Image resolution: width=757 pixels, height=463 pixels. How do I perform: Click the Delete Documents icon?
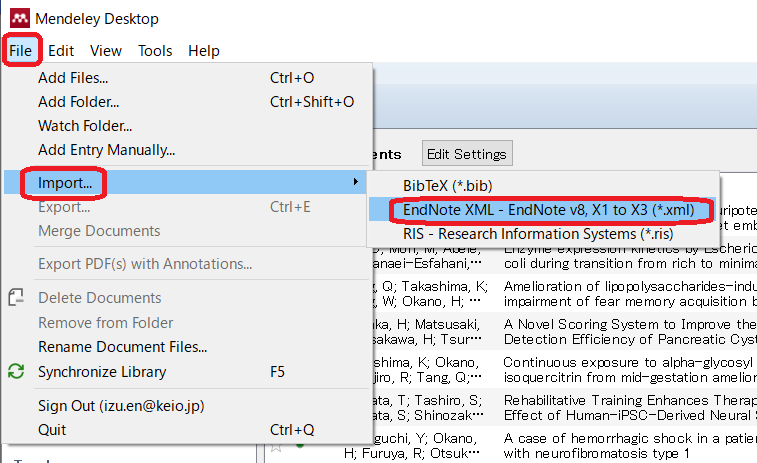[16, 298]
